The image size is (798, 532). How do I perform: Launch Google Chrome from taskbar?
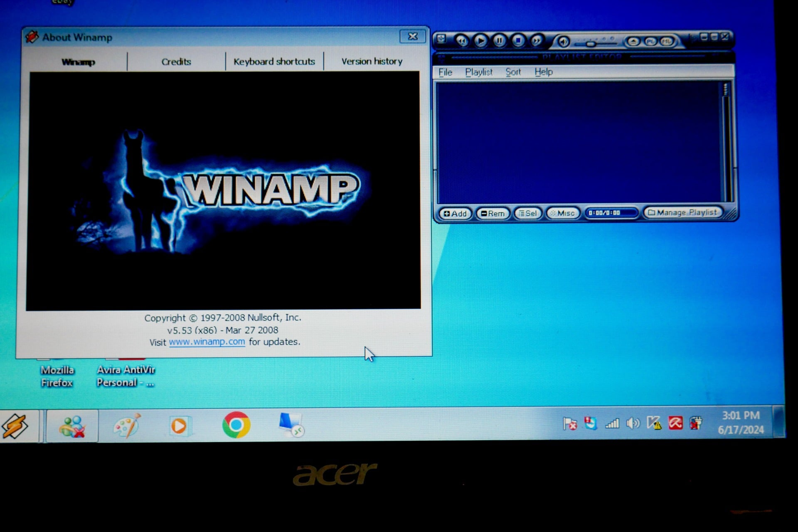point(236,425)
